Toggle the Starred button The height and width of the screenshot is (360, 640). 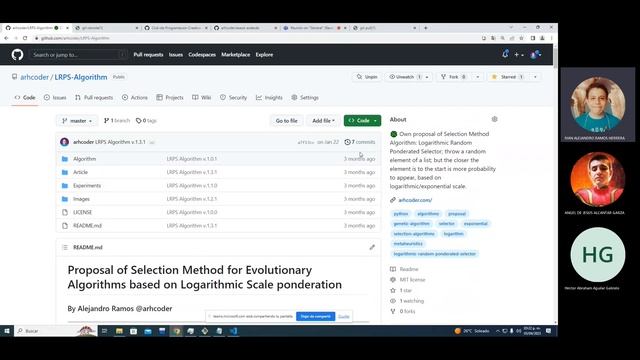pos(508,77)
